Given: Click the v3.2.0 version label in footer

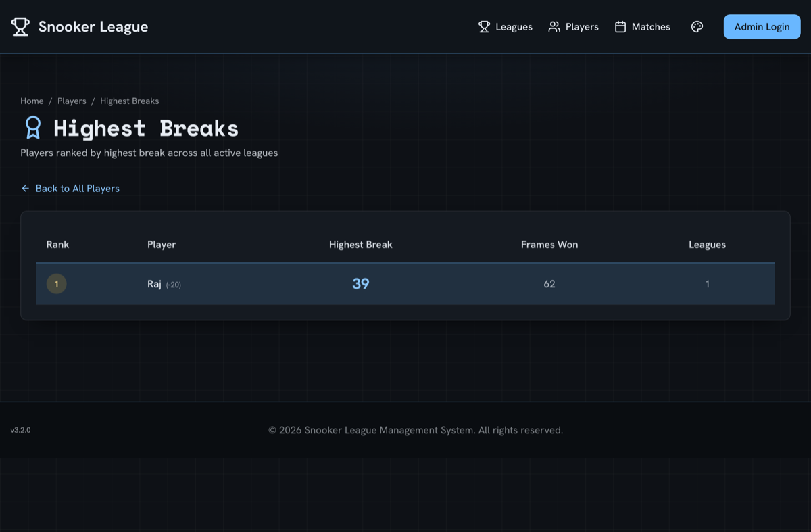Looking at the screenshot, I should pyautogui.click(x=20, y=430).
